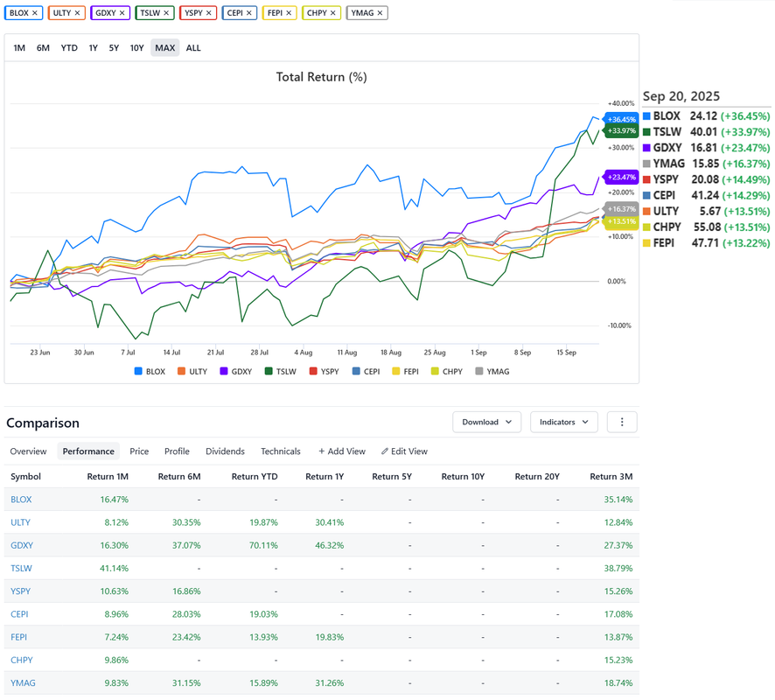The height and width of the screenshot is (700, 775).
Task: Toggle ULTY series in chart legend
Action: tap(192, 371)
